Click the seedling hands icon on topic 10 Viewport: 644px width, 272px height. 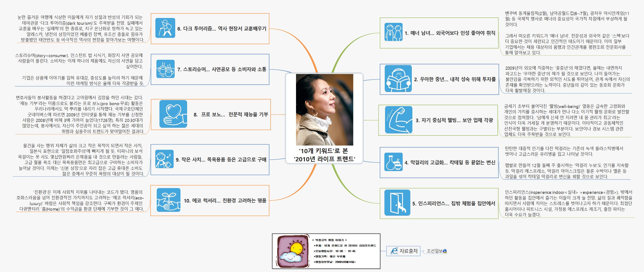(x=168, y=200)
